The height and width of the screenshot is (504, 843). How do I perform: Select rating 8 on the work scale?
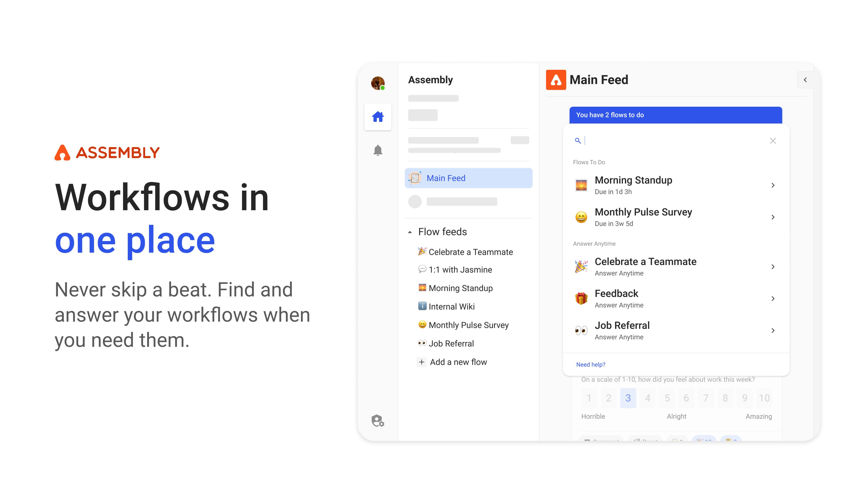pyautogui.click(x=725, y=398)
